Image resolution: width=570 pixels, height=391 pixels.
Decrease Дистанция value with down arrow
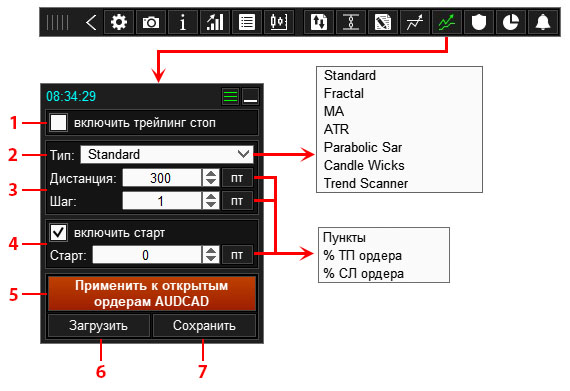click(x=211, y=182)
